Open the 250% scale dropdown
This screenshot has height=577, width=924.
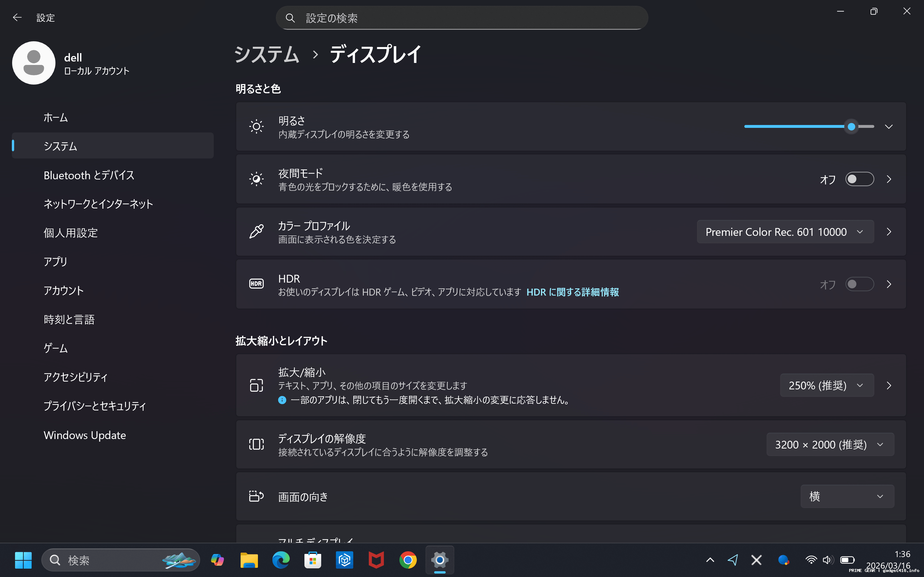click(826, 385)
